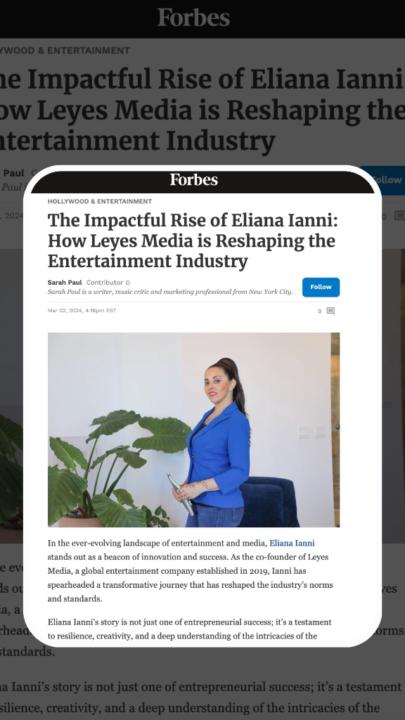This screenshot has width=405, height=720.
Task: Open the Hollywood & Entertainment category in the card
Action: point(100,202)
